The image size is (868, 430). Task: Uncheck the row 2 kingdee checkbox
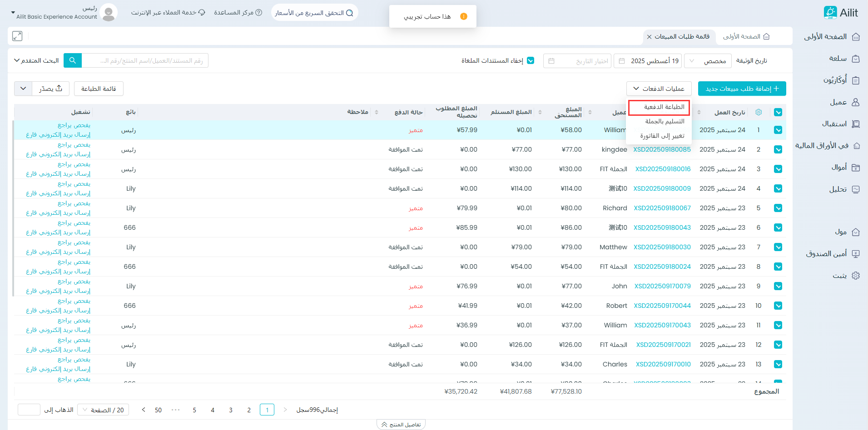(x=778, y=149)
